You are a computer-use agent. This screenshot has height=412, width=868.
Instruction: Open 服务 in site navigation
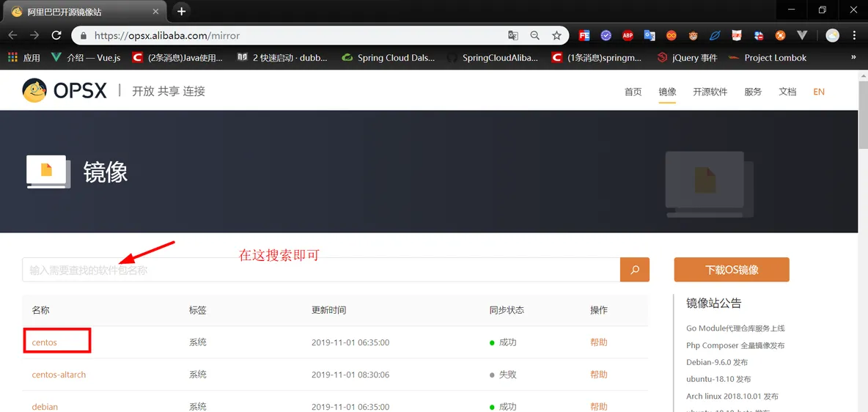coord(754,92)
